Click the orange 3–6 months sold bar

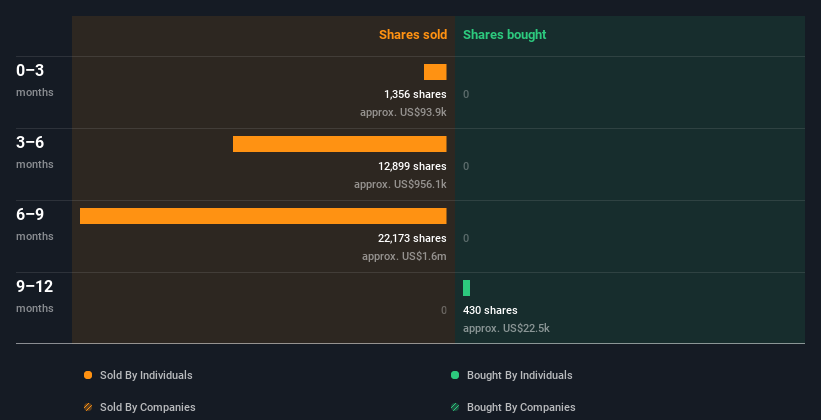tap(340, 144)
